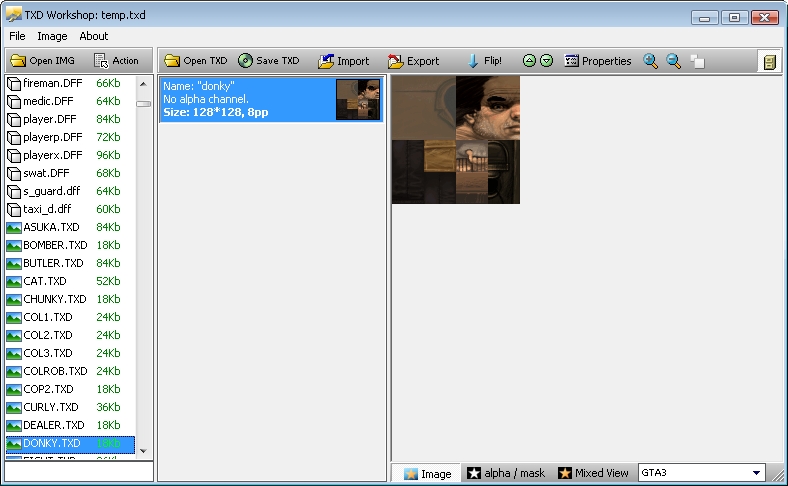Zoom in with the plus magnifier

pos(650,61)
